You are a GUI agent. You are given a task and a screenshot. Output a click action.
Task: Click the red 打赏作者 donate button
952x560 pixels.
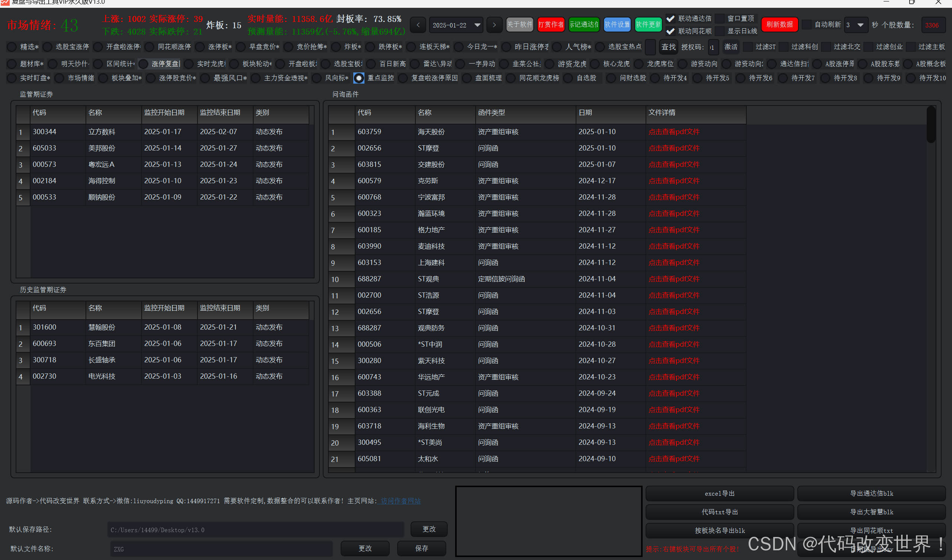551,25
